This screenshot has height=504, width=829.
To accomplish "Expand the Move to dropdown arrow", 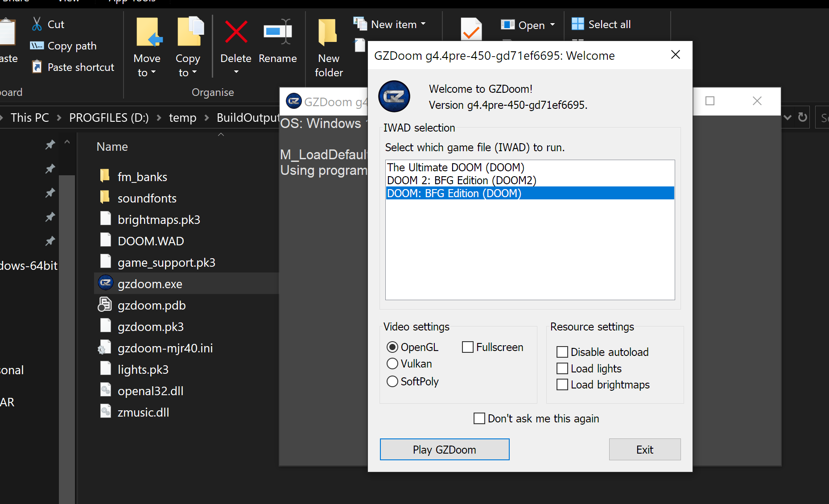I will (154, 72).
